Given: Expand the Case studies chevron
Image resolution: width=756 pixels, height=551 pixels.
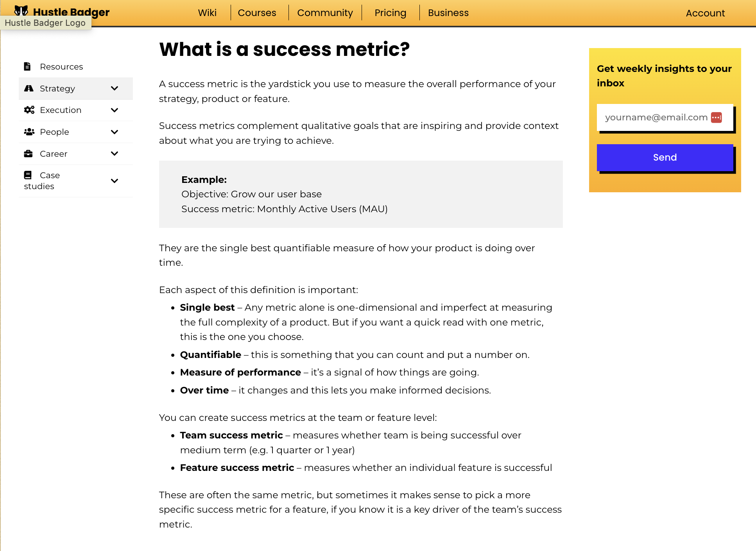Looking at the screenshot, I should (x=115, y=181).
